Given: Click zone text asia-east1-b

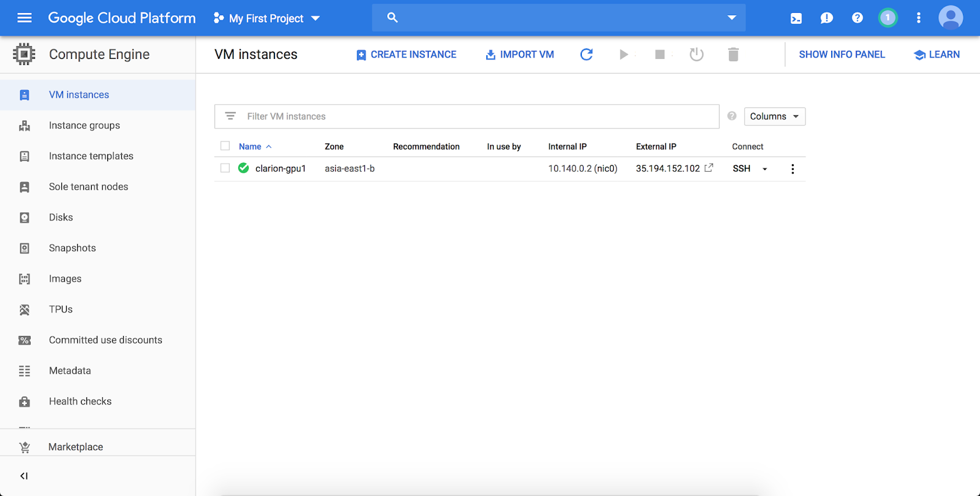Looking at the screenshot, I should (x=350, y=169).
